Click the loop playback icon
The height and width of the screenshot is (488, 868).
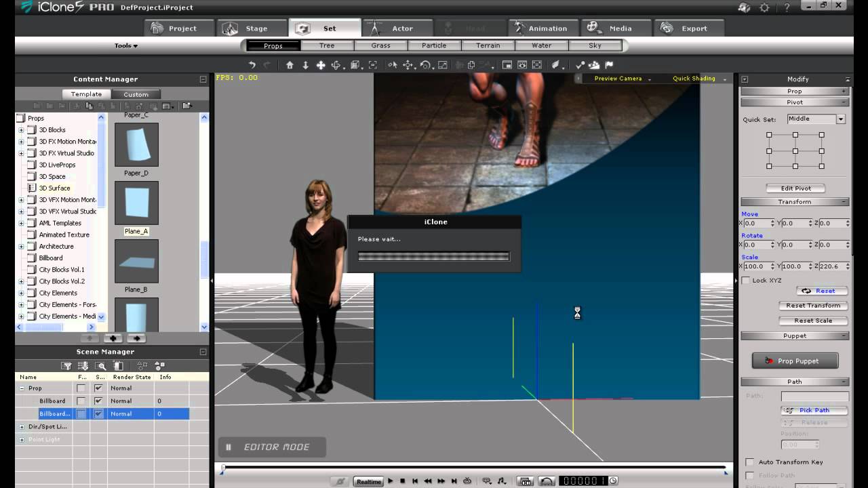pyautogui.click(x=467, y=481)
